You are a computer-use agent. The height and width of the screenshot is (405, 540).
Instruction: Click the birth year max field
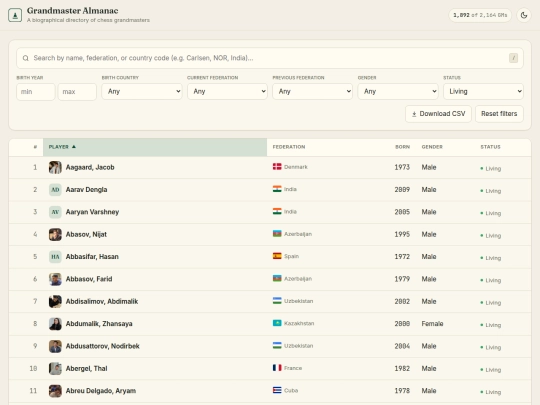click(x=77, y=92)
